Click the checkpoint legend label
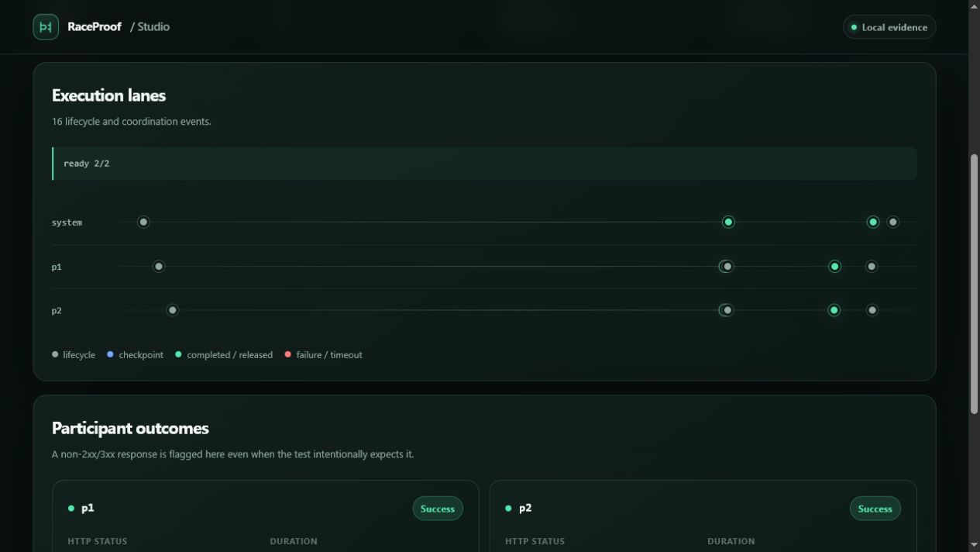The height and width of the screenshot is (552, 980). [141, 355]
